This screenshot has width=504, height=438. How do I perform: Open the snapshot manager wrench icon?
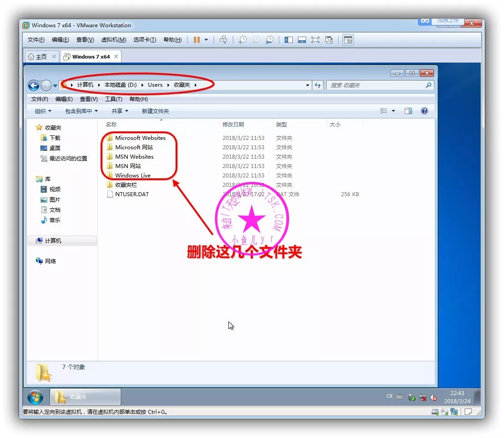(269, 40)
